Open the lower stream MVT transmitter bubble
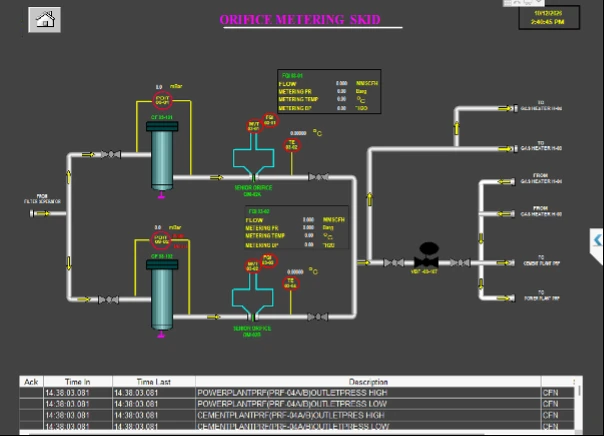 pyautogui.click(x=252, y=266)
